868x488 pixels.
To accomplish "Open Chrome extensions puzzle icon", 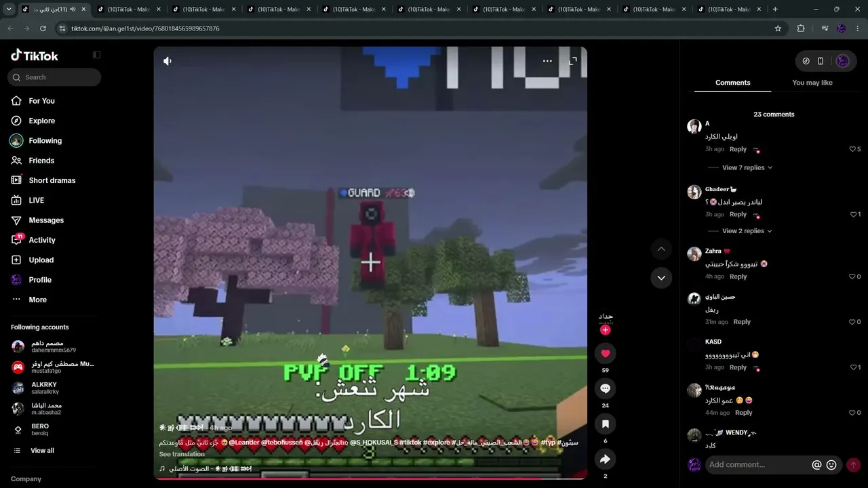I will (x=801, y=28).
